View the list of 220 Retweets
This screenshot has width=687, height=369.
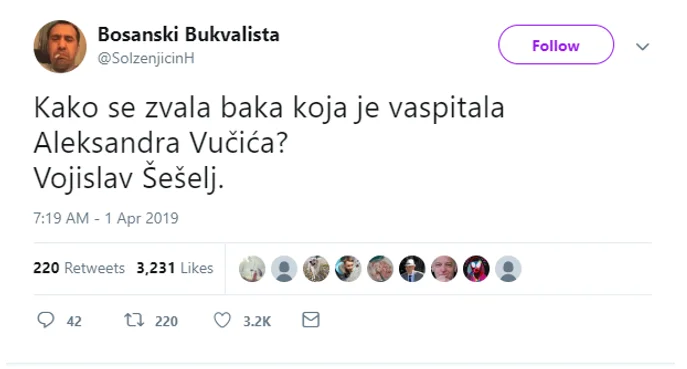pyautogui.click(x=79, y=268)
